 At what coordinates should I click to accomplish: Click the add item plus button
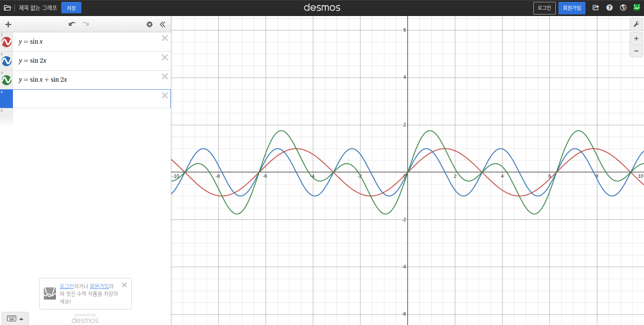(8, 24)
